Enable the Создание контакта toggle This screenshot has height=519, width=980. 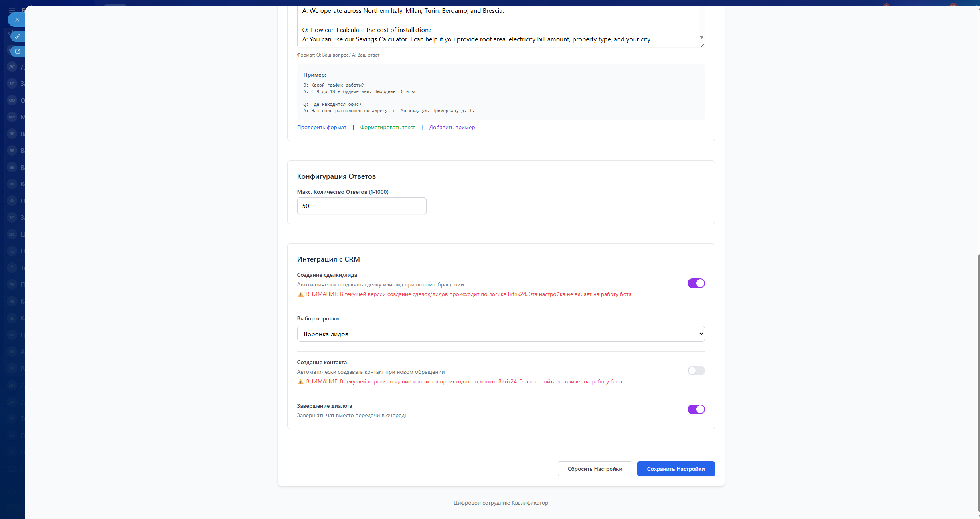(696, 371)
